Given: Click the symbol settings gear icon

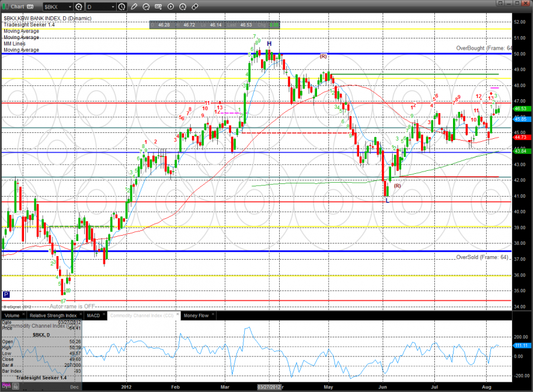Looking at the screenshot, I should (x=78, y=7).
